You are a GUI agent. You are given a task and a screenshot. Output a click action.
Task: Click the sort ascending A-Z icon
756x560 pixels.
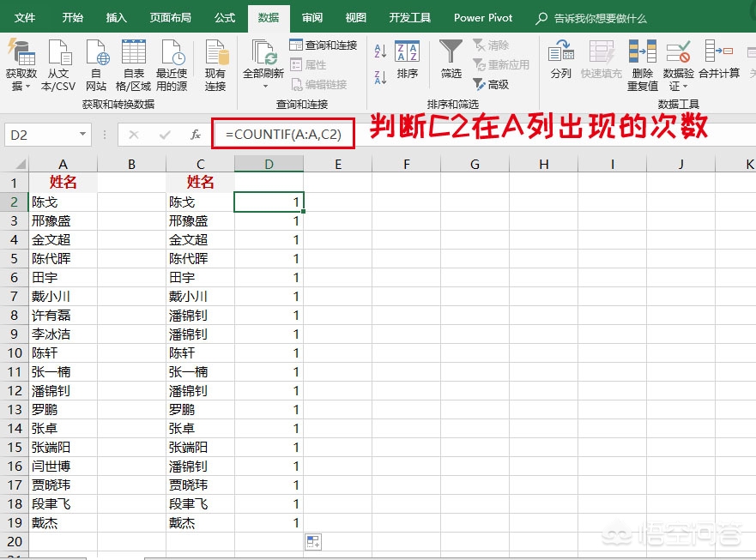(380, 51)
